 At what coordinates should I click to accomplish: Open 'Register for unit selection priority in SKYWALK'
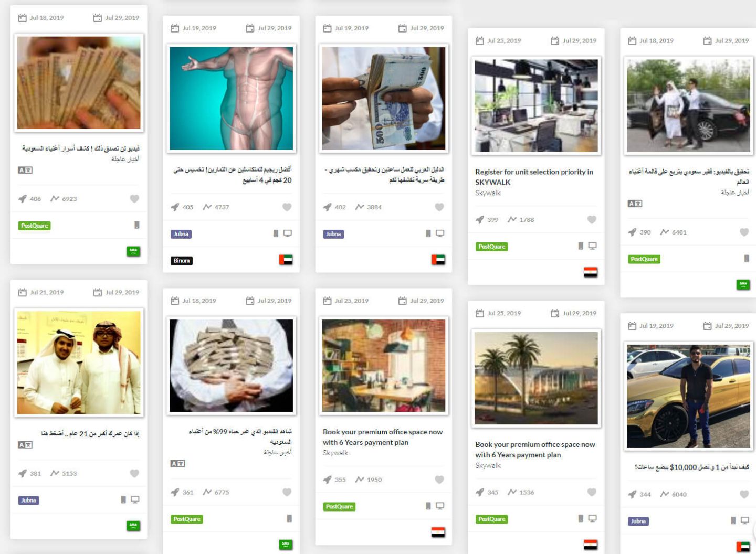pos(534,177)
